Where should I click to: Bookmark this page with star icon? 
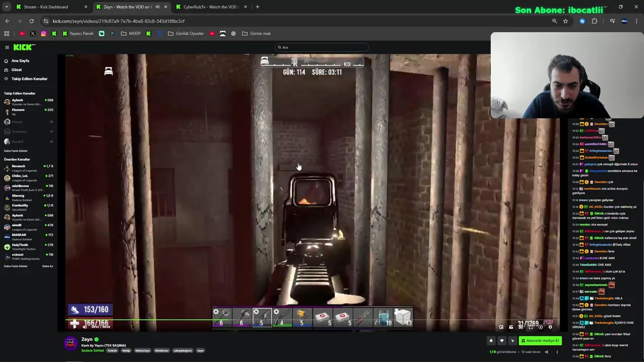click(x=566, y=21)
